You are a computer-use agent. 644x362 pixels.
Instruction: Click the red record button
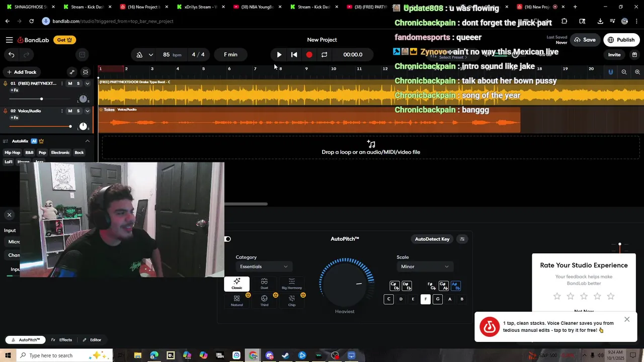[x=309, y=54]
